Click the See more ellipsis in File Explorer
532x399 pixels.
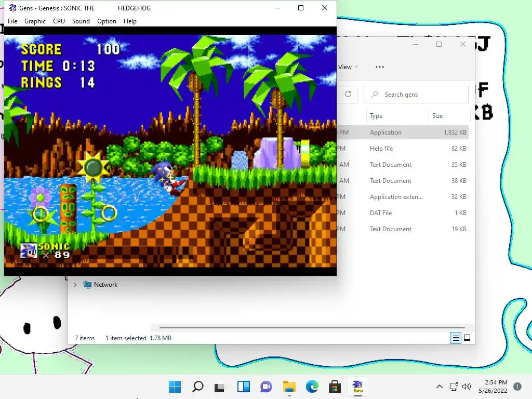coord(380,67)
